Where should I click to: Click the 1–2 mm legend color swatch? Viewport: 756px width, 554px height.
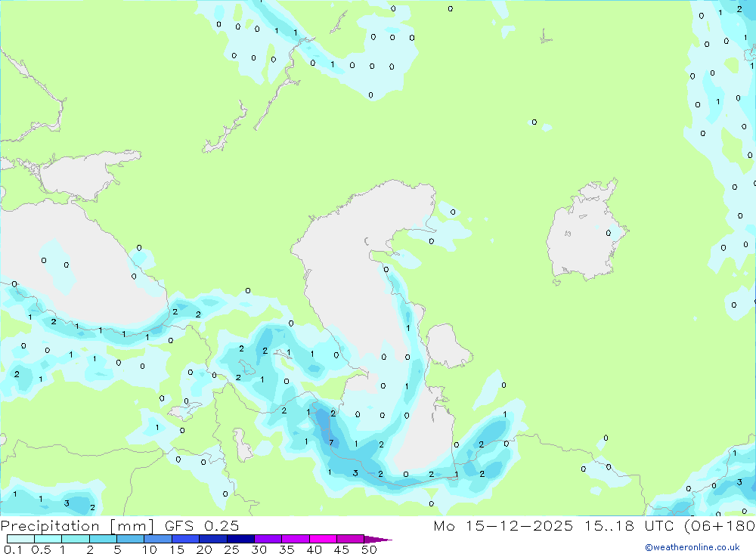click(x=76, y=539)
